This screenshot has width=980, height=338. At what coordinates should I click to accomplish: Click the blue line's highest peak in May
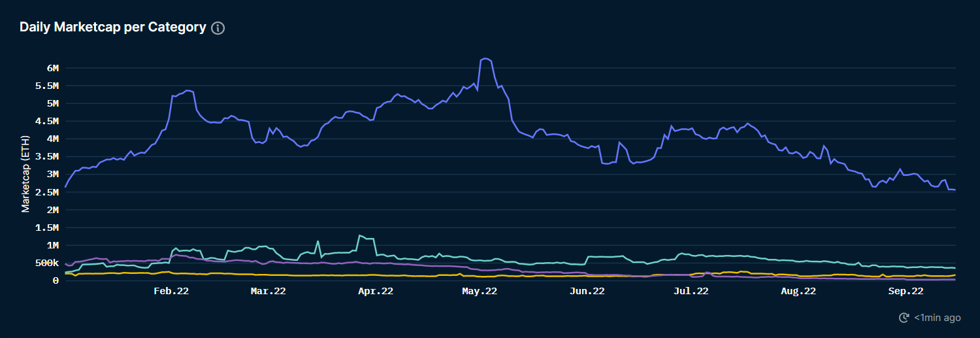pos(485,58)
